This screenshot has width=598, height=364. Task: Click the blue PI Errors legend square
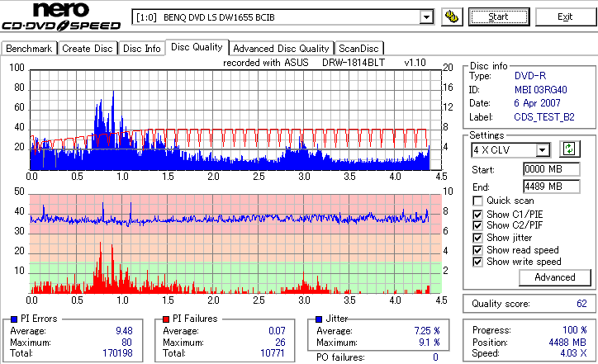[14, 319]
